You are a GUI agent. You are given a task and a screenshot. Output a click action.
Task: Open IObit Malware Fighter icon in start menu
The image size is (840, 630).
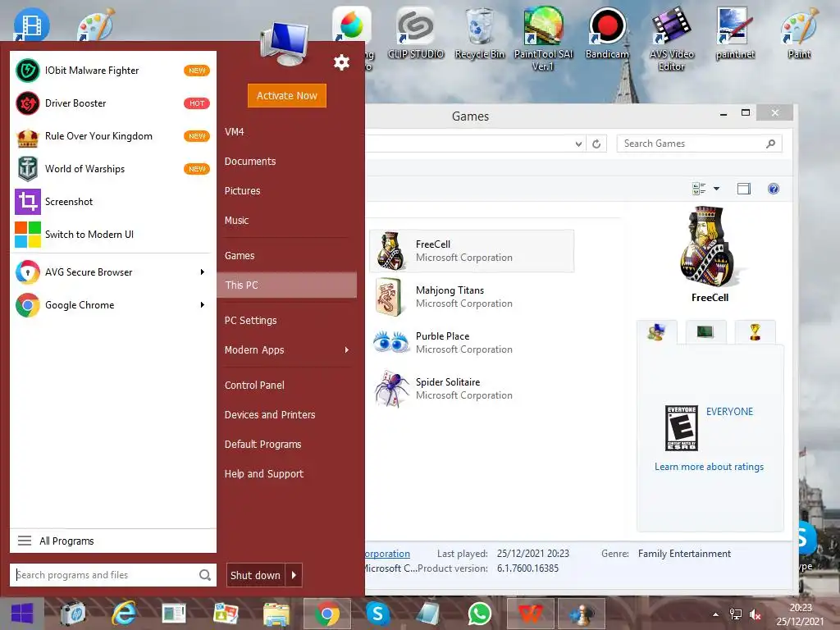pos(27,71)
